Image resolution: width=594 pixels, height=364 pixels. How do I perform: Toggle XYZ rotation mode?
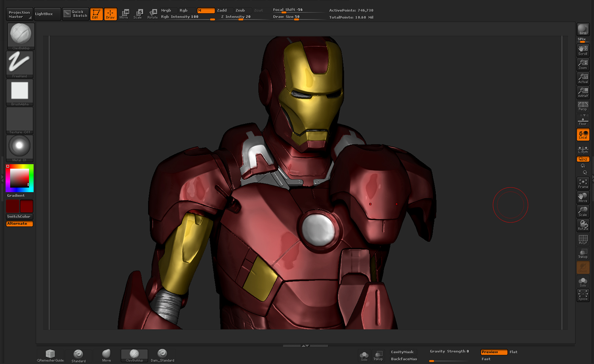(583, 159)
